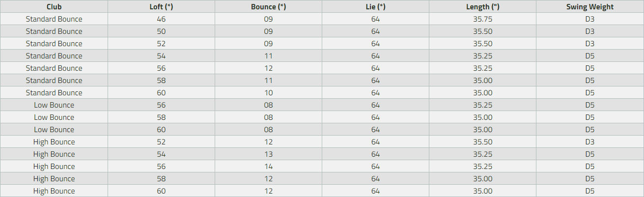Select the bounce value 13 cell

click(268, 154)
